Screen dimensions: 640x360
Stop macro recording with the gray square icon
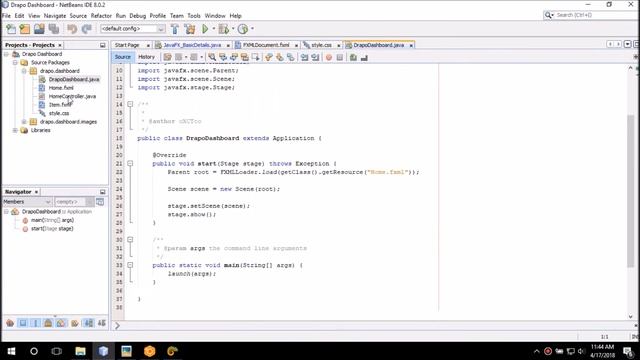[340, 58]
